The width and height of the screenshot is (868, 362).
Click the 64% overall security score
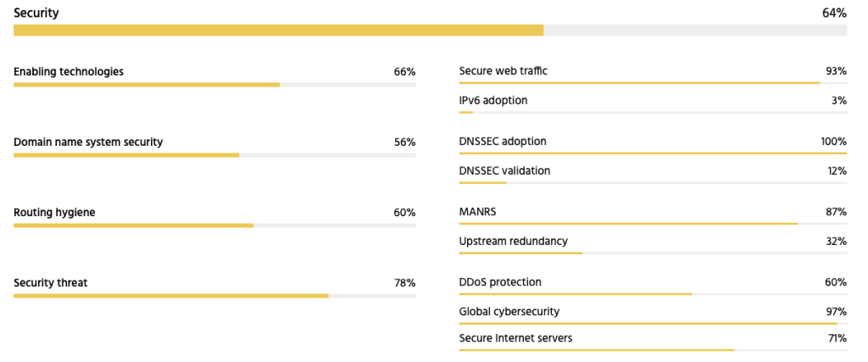834,13
